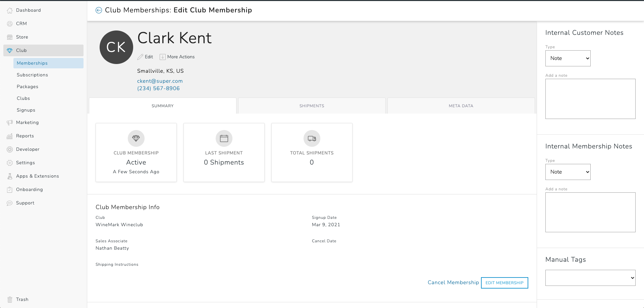Click the Edit Membership button
Viewport: 644px width, 308px height.
tap(504, 283)
